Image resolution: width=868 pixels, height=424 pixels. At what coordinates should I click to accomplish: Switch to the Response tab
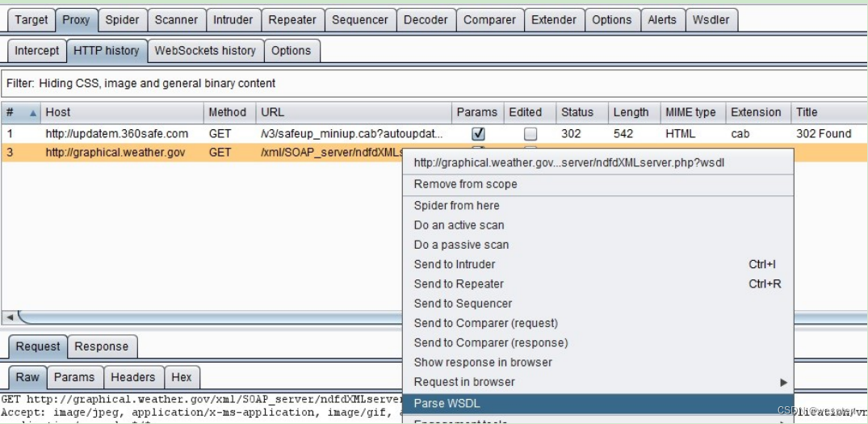[101, 346]
